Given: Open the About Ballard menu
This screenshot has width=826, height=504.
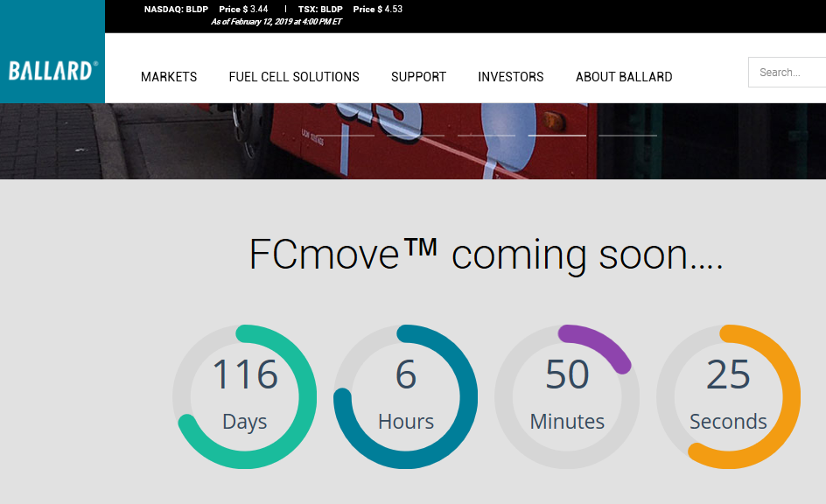Looking at the screenshot, I should 624,77.
